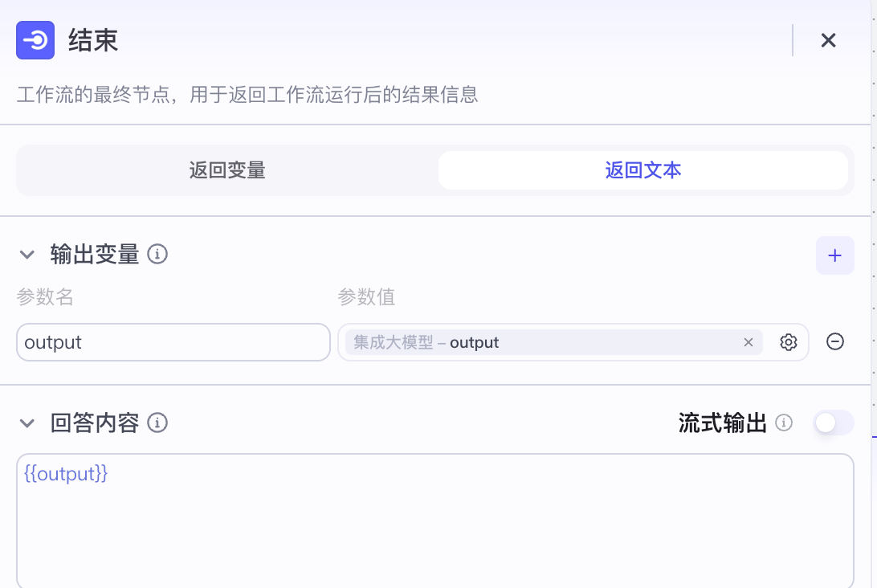Click the info icon next to 输出变量
877x588 pixels.
tap(158, 254)
